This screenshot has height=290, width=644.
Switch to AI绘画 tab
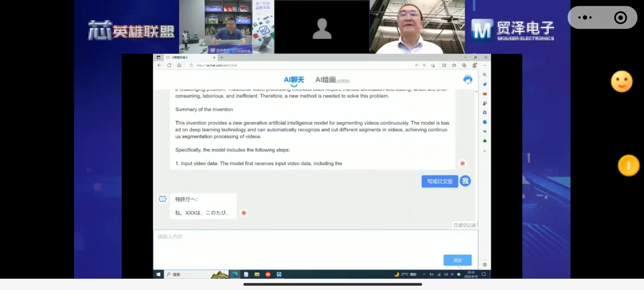(325, 80)
